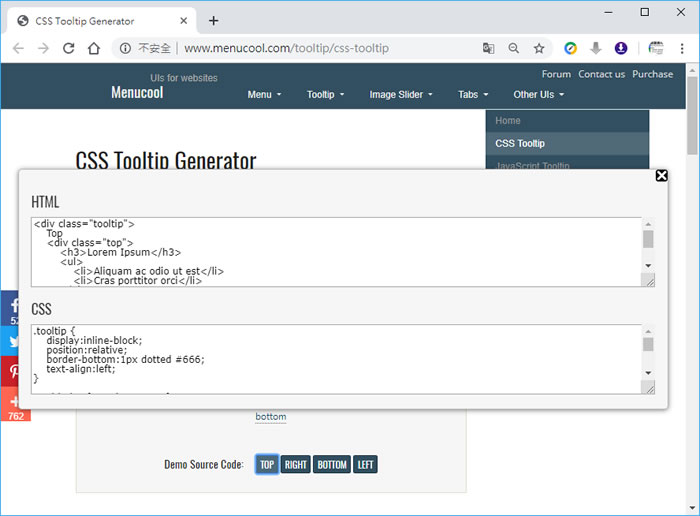Click the purple download extension icon
The height and width of the screenshot is (516, 700).
tap(621, 48)
